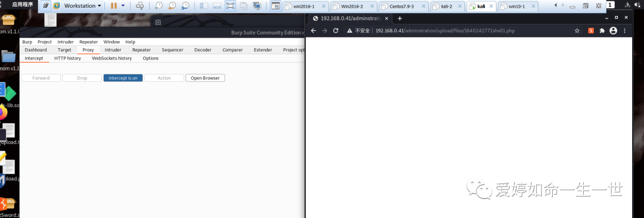The width and height of the screenshot is (644, 218).
Task: Expand the power options arrow beside pause
Action: click(123, 6)
